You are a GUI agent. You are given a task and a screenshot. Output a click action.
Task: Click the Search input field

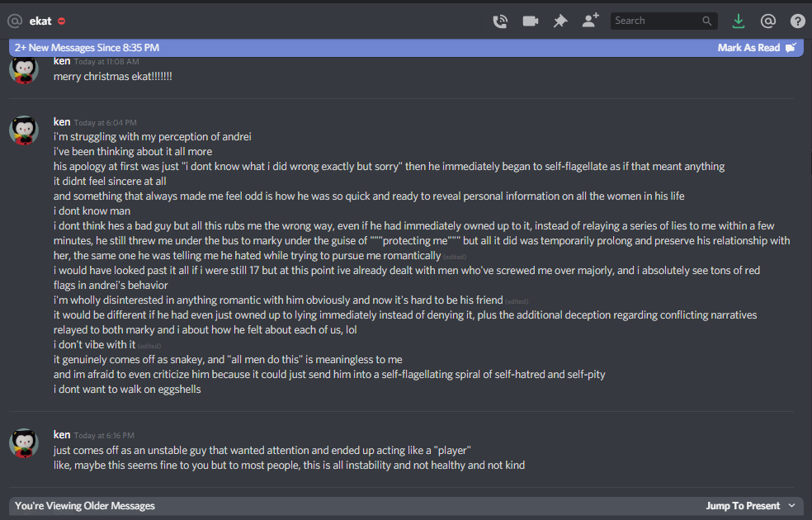656,21
